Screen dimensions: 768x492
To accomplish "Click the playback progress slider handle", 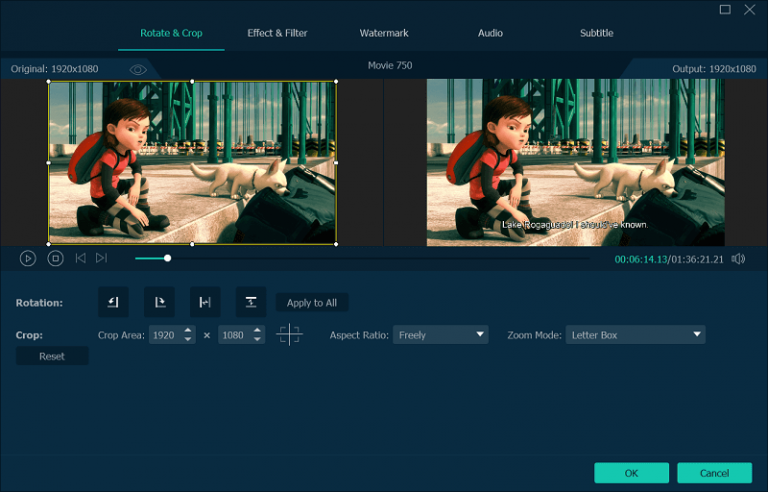I will tap(168, 258).
